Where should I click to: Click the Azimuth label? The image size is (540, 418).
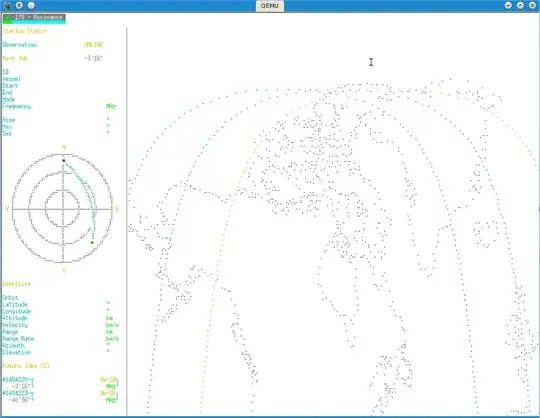pyautogui.click(x=13, y=345)
